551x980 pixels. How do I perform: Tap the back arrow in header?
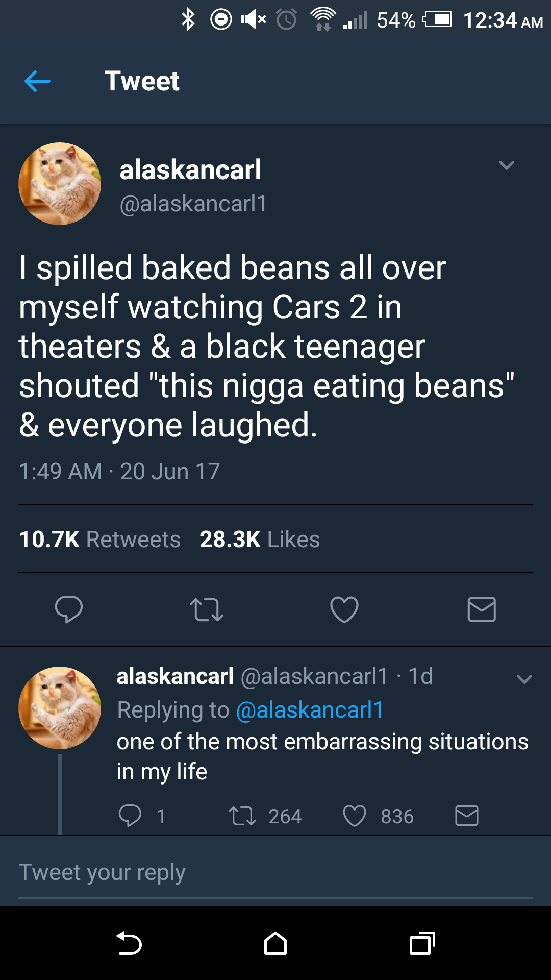(x=37, y=81)
